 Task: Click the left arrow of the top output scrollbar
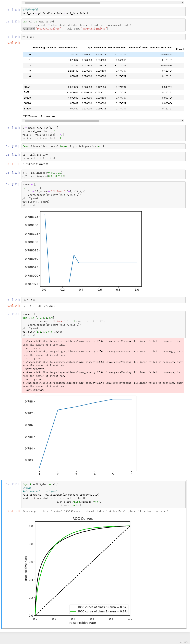23,3
